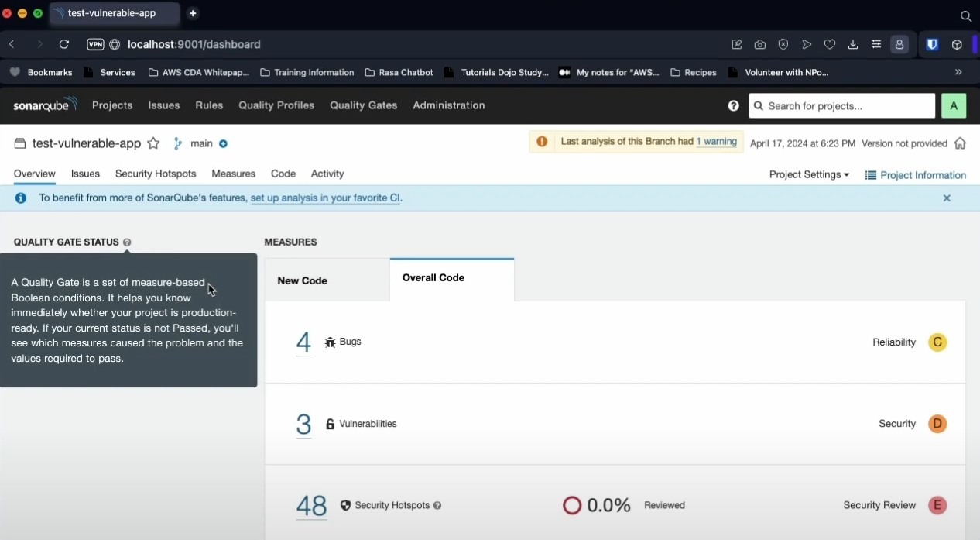Click the project home icon beside Version not provided
The height and width of the screenshot is (540, 980).
tap(960, 143)
